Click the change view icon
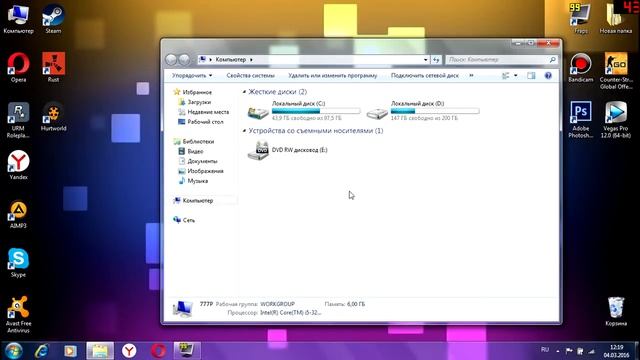The height and width of the screenshot is (360, 640). click(x=505, y=76)
